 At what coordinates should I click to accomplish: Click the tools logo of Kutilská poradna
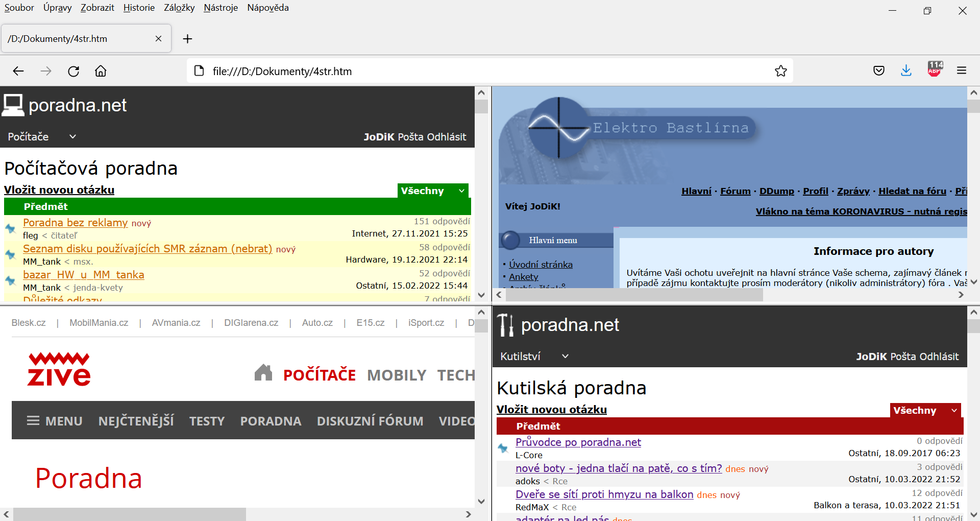(x=505, y=325)
